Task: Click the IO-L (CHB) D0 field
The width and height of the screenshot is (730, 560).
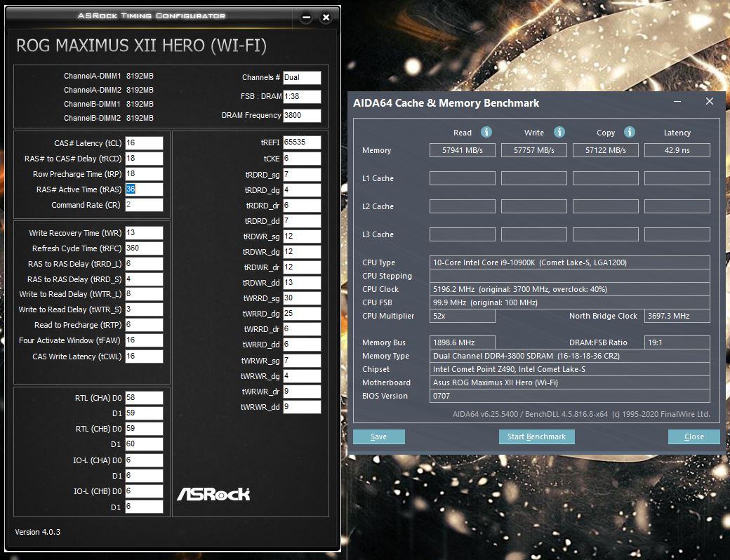Action: 145,491
